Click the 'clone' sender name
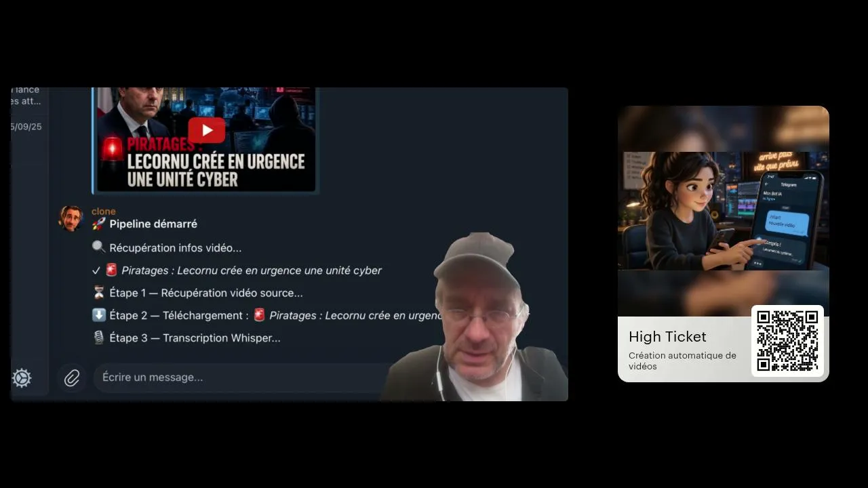 pyautogui.click(x=104, y=211)
